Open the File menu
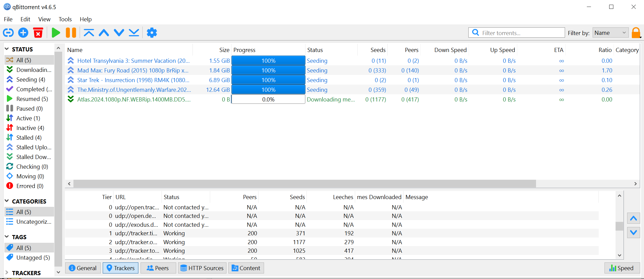Image resolution: width=644 pixels, height=279 pixels. click(8, 19)
